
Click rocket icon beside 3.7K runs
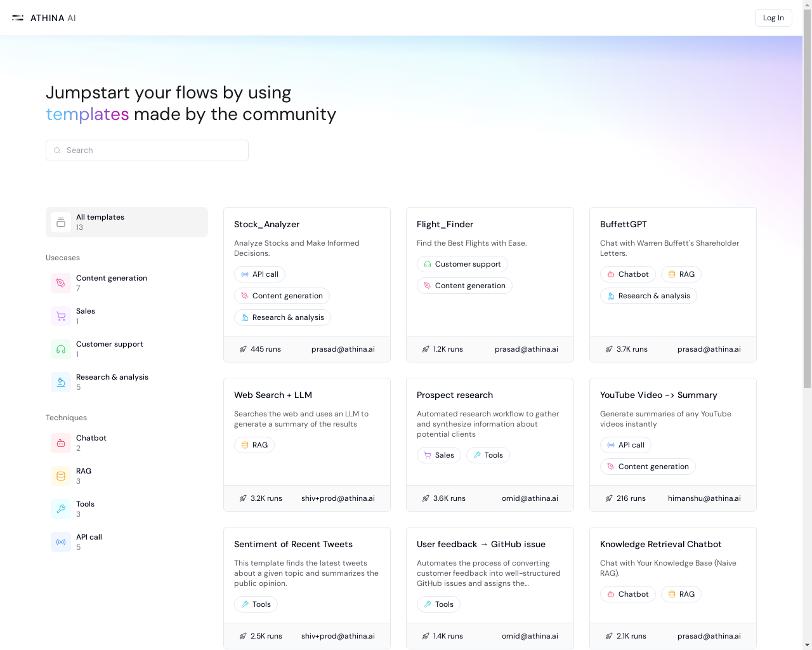click(x=609, y=349)
